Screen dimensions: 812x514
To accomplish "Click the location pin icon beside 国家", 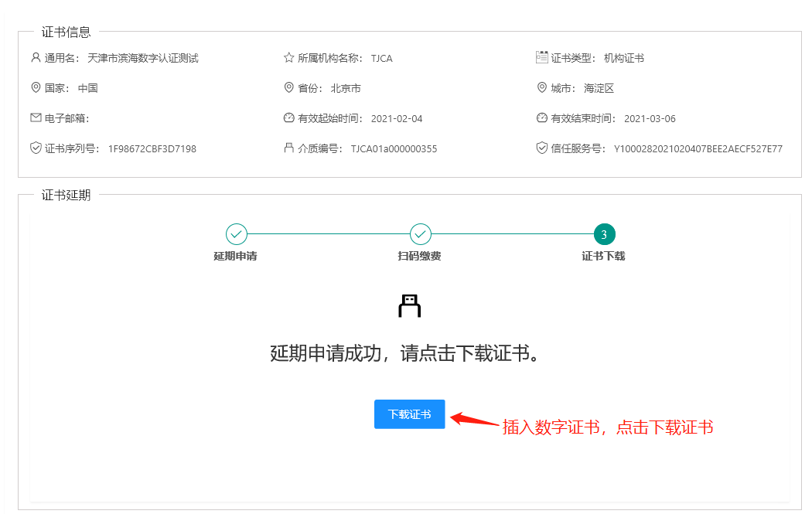I will click(x=36, y=87).
